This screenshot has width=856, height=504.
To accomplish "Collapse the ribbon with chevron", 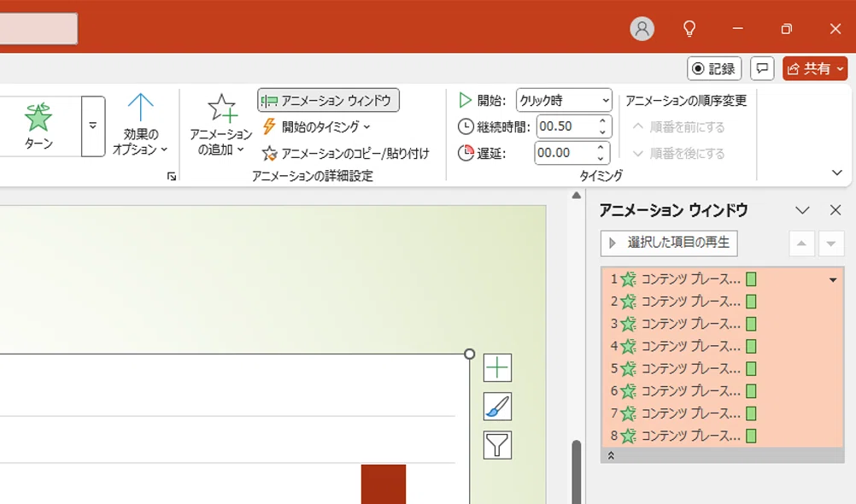I will click(x=837, y=173).
